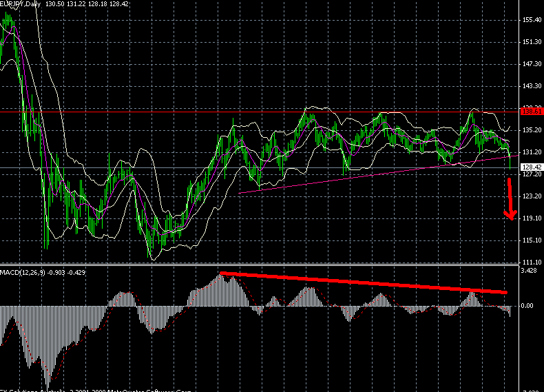
Task: Click the 131.20 price axis label
Action: 532,152
